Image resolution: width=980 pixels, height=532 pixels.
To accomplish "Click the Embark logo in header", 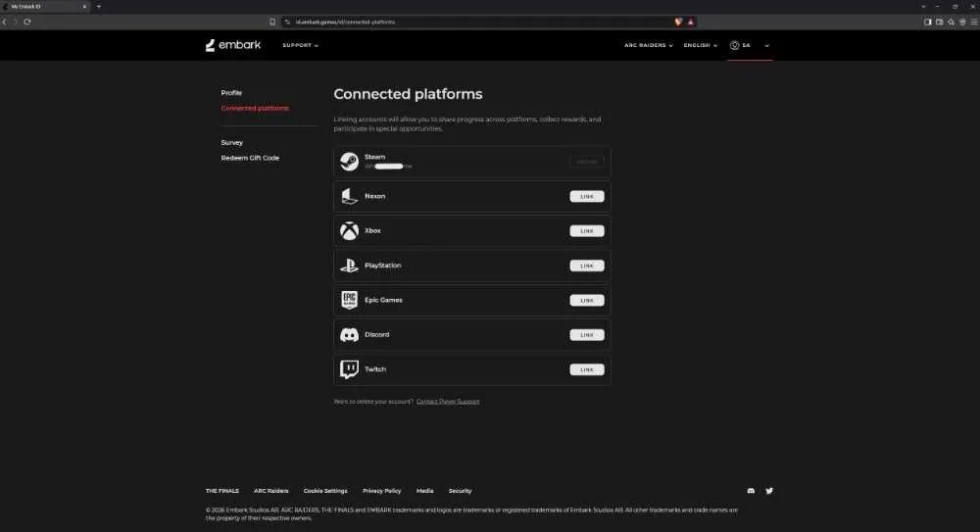I will point(233,45).
